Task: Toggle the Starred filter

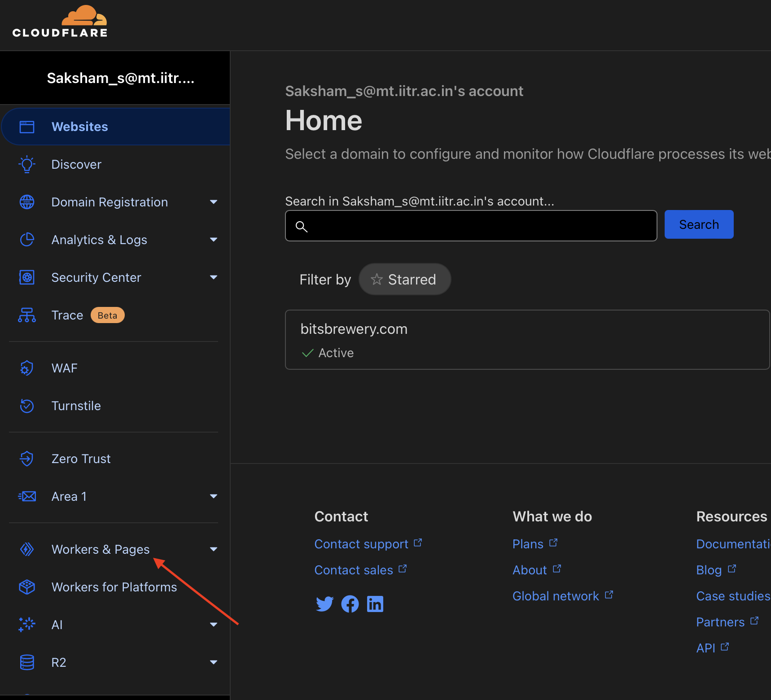Action: click(405, 279)
